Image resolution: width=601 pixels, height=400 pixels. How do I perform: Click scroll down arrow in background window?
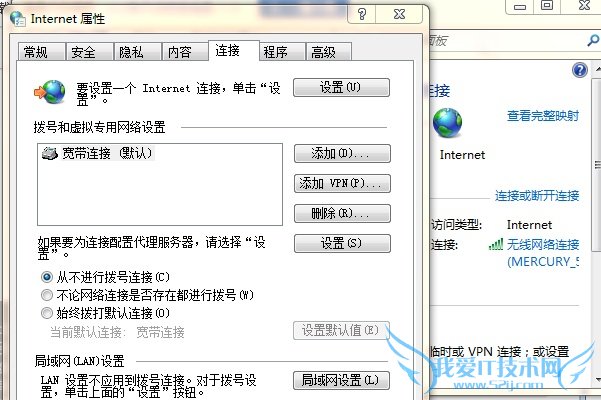[598, 380]
